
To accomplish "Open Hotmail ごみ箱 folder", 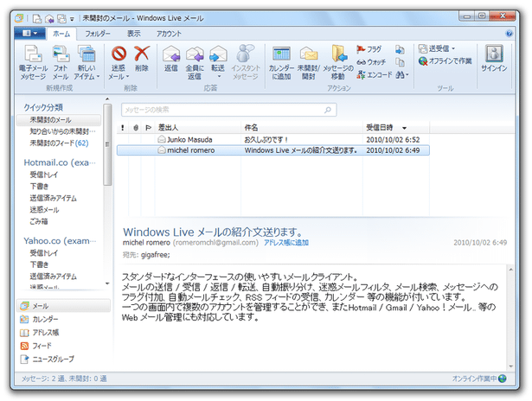I will [x=39, y=222].
